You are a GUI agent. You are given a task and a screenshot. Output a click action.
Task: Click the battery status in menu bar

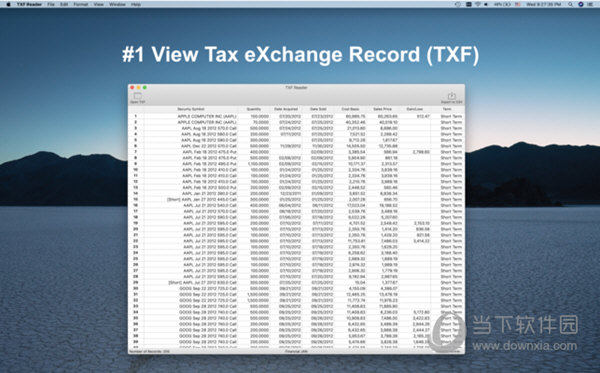tap(502, 4)
